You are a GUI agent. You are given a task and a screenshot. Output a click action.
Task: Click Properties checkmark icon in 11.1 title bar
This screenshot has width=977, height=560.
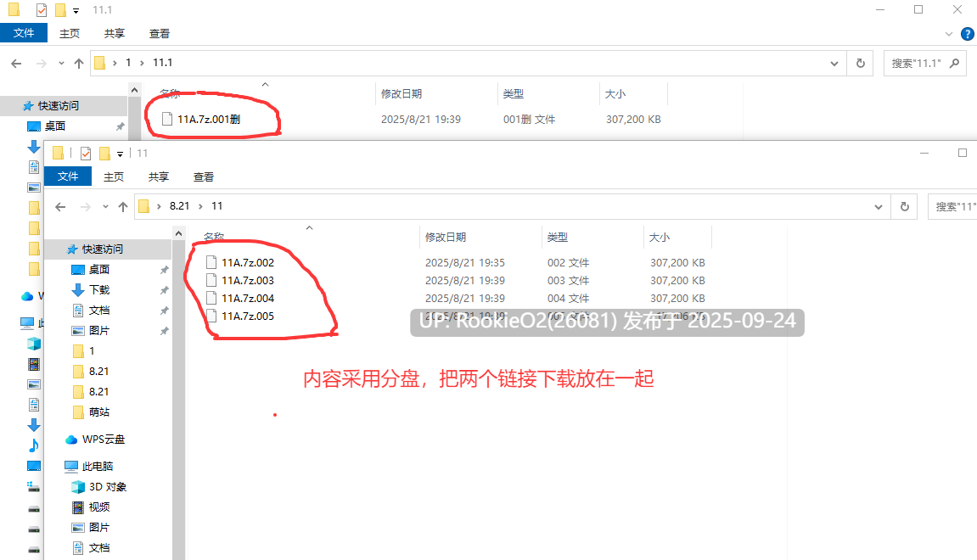(41, 10)
